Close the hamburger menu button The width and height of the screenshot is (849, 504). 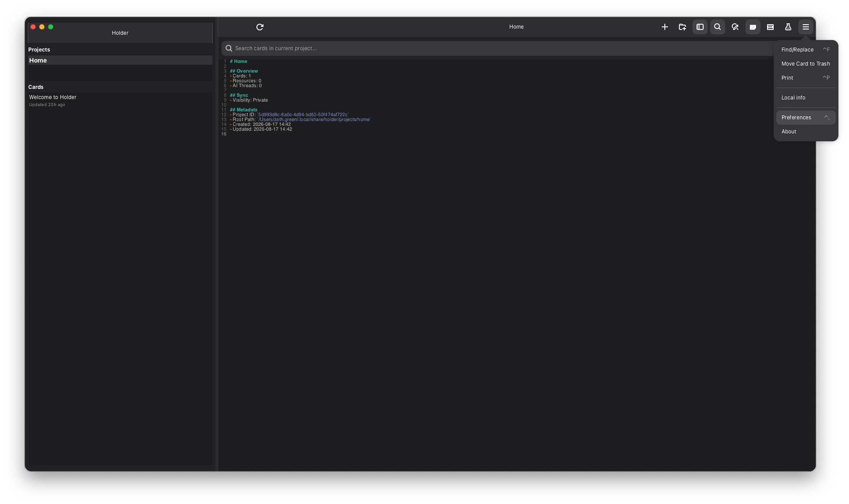pyautogui.click(x=806, y=27)
